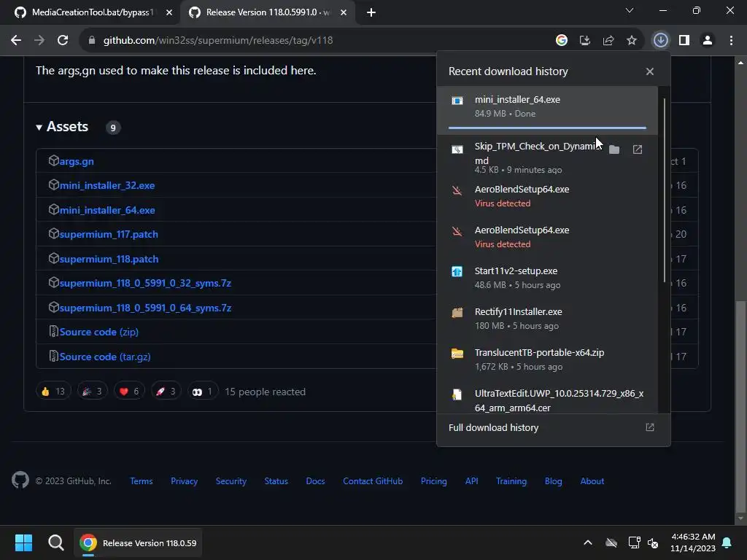
Task: Click GitHub logo in footer
Action: (20, 480)
